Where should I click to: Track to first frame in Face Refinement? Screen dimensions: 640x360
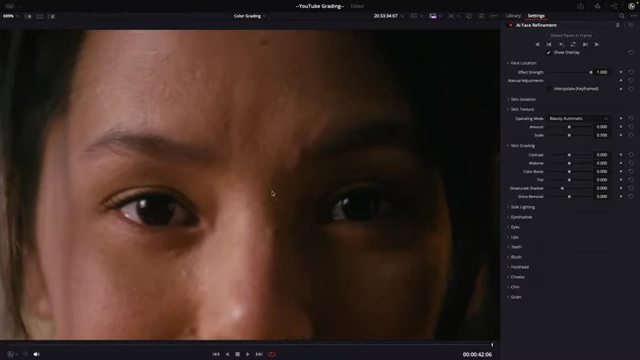tap(549, 44)
